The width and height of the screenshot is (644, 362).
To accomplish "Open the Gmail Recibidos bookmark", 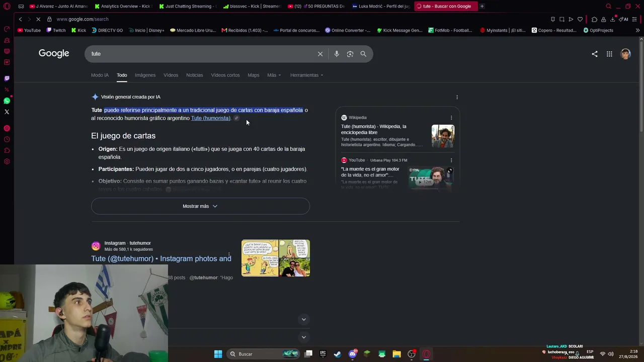I will (x=245, y=30).
